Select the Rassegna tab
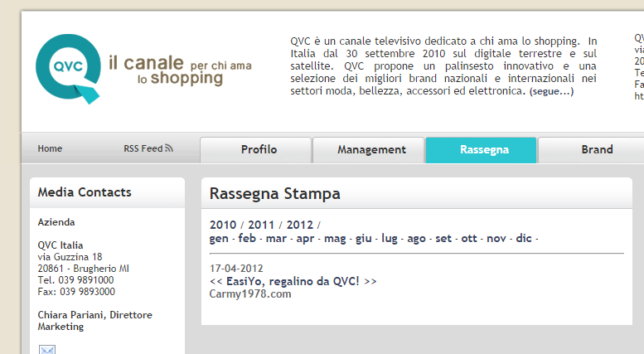The height and width of the screenshot is (354, 644). pyautogui.click(x=481, y=150)
